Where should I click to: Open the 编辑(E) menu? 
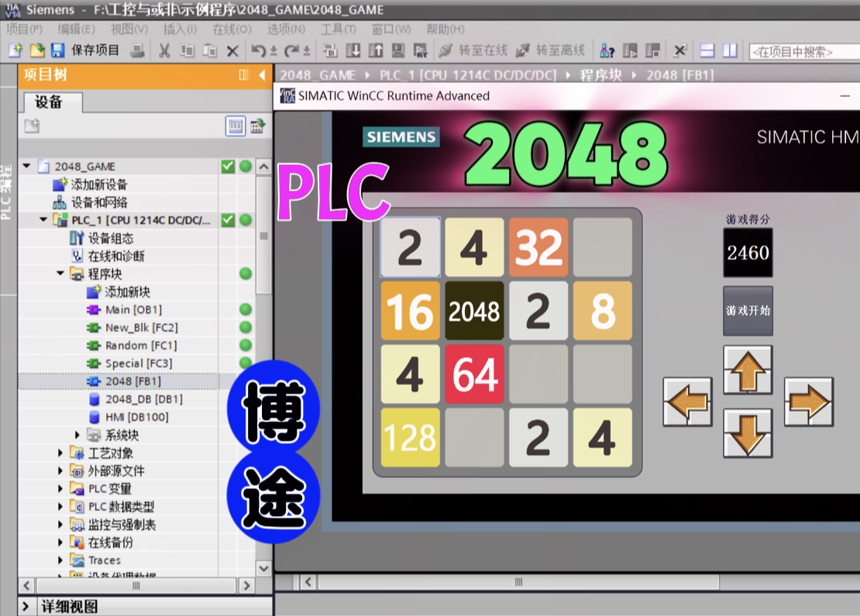pos(76,29)
